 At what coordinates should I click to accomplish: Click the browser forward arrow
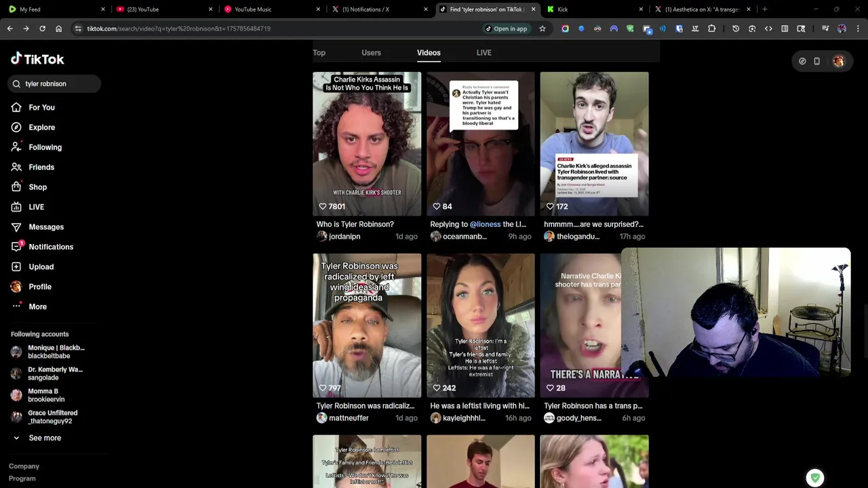point(26,28)
